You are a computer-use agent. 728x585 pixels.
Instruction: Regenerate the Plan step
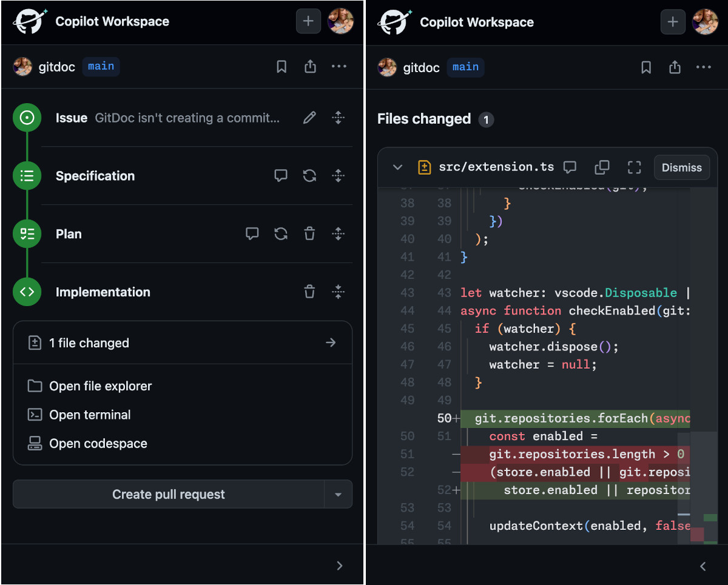pyautogui.click(x=281, y=233)
